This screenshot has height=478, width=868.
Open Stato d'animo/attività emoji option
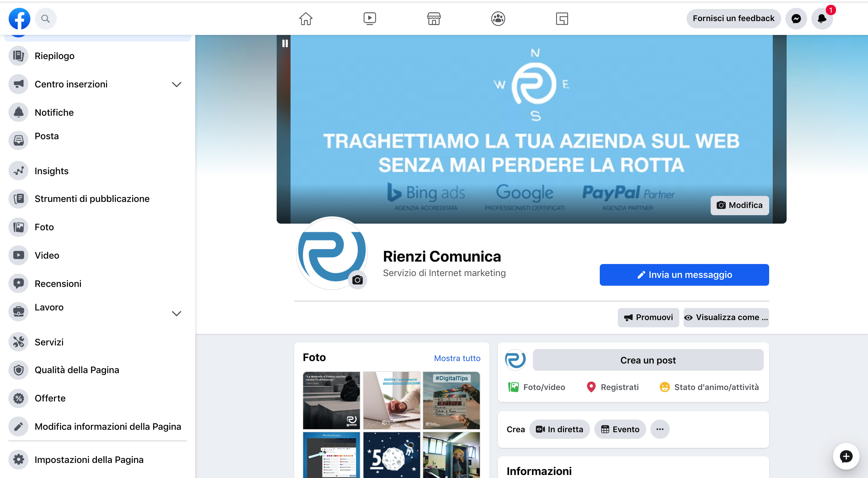[709, 387]
